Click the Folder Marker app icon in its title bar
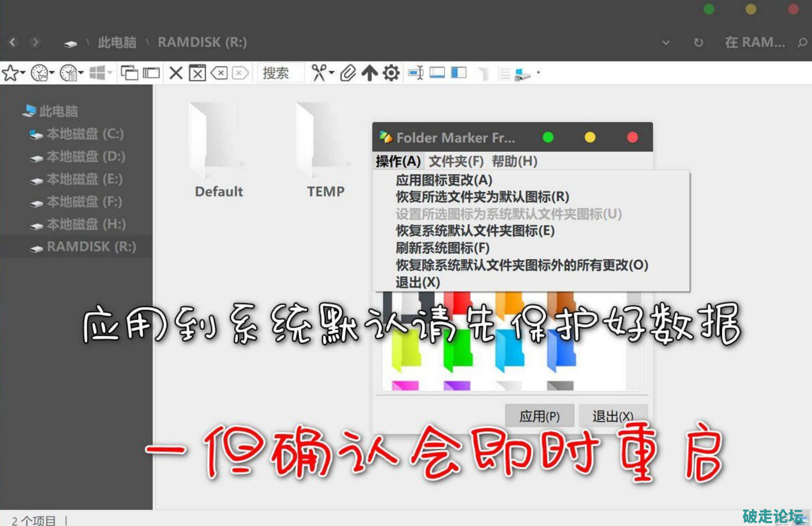 click(386, 137)
